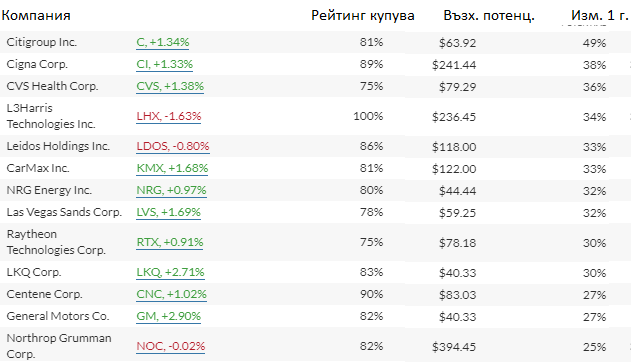Select the Citigroup Inc. company name cell
The width and height of the screenshot is (632, 362).
point(42,42)
